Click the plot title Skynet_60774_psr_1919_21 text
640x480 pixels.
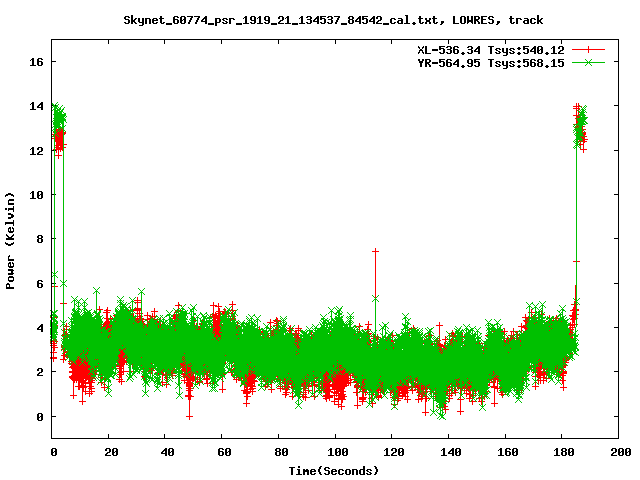[333, 20]
